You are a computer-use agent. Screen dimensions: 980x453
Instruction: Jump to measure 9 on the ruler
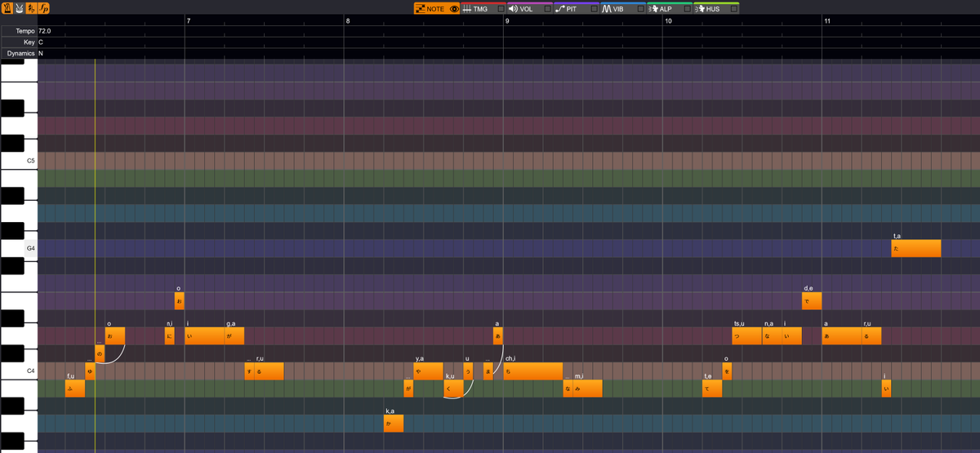tap(506, 20)
